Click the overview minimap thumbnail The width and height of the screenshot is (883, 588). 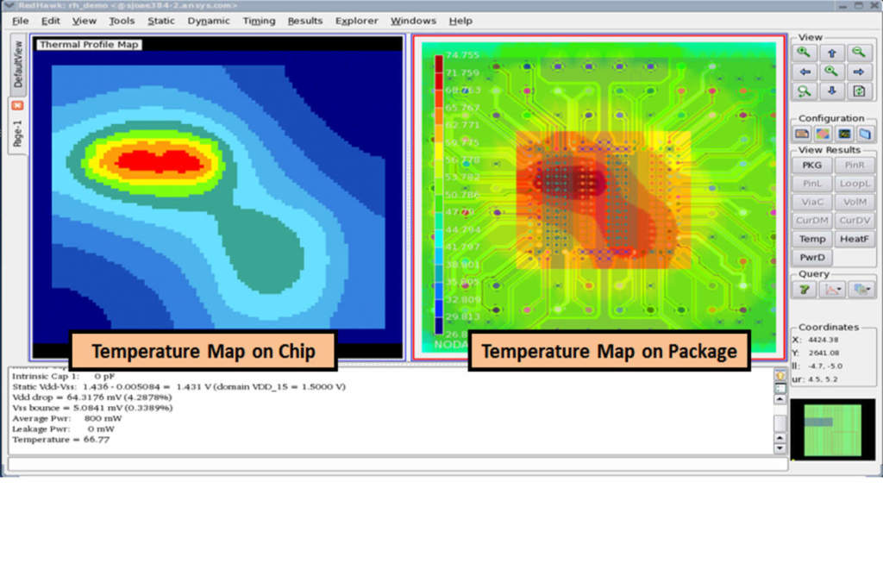point(833,429)
